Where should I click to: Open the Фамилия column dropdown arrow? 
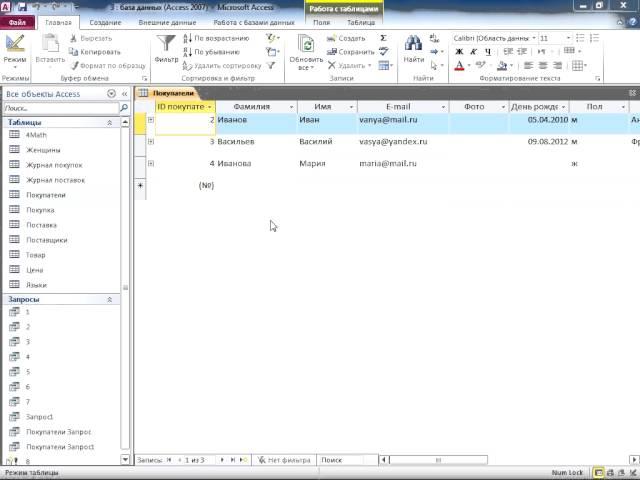(291, 106)
